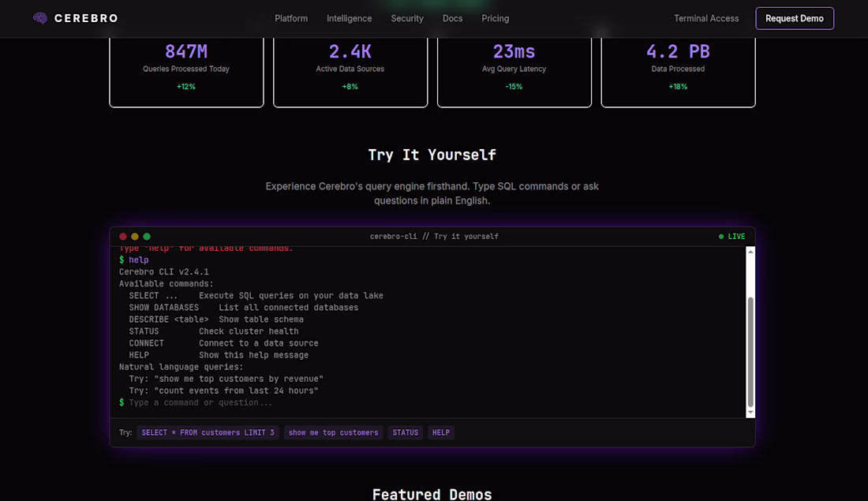This screenshot has height=501, width=868.
Task: Run the HELP suggestion chip
Action: pyautogui.click(x=440, y=432)
